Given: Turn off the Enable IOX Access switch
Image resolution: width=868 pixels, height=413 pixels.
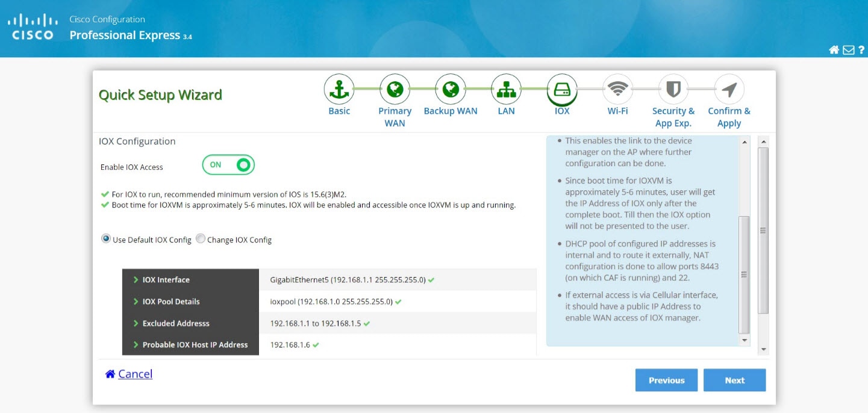Looking at the screenshot, I should pos(228,165).
